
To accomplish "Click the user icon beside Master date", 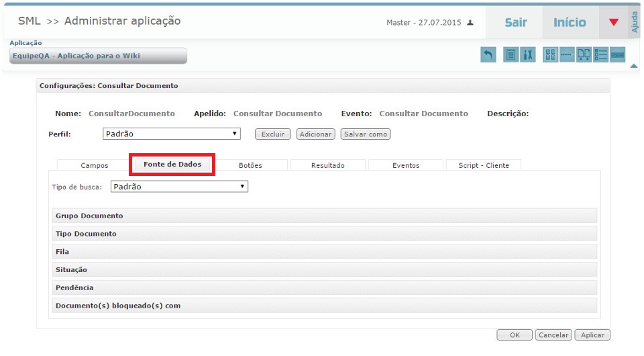I will point(470,23).
